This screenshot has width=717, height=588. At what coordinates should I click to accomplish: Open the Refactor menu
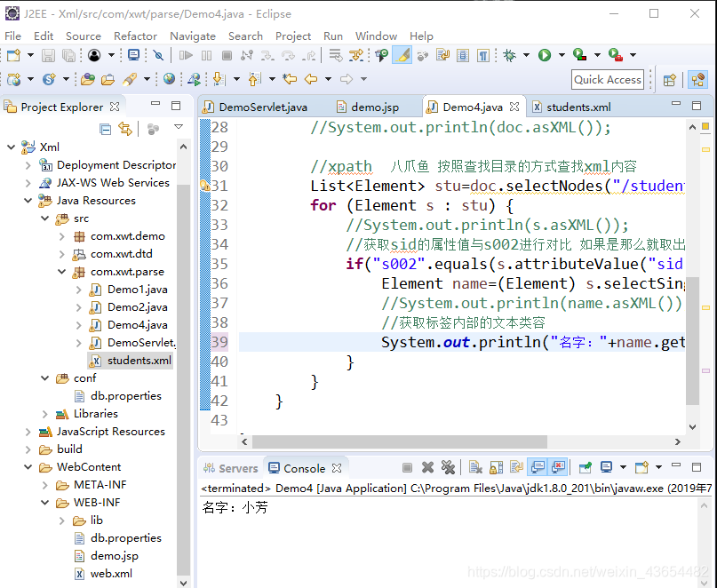135,36
